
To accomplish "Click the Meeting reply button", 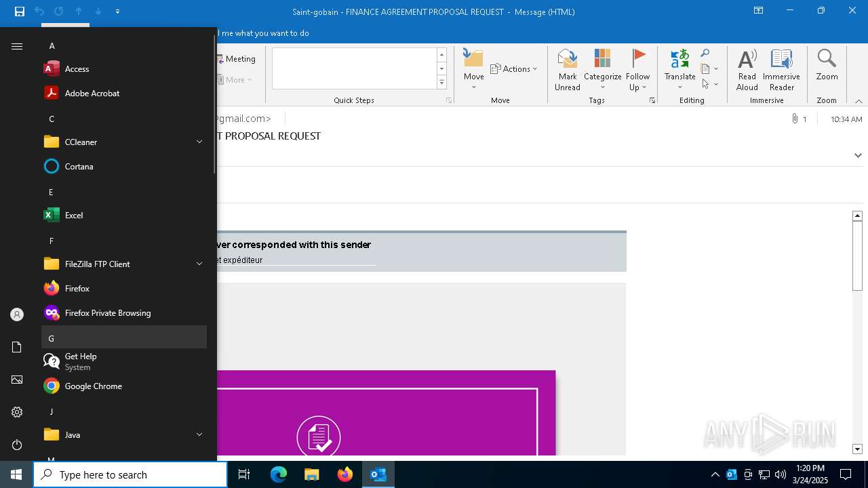I will click(x=237, y=59).
